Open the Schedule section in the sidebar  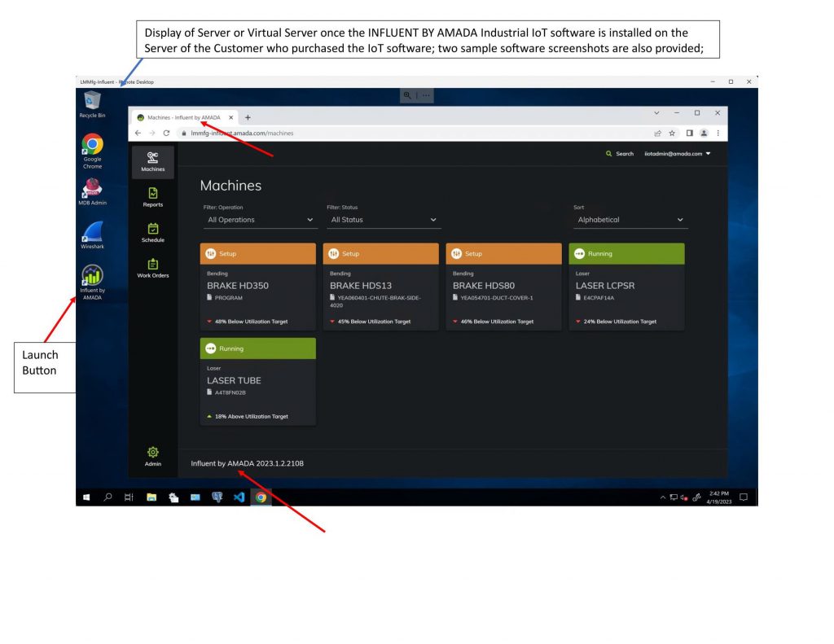click(152, 233)
